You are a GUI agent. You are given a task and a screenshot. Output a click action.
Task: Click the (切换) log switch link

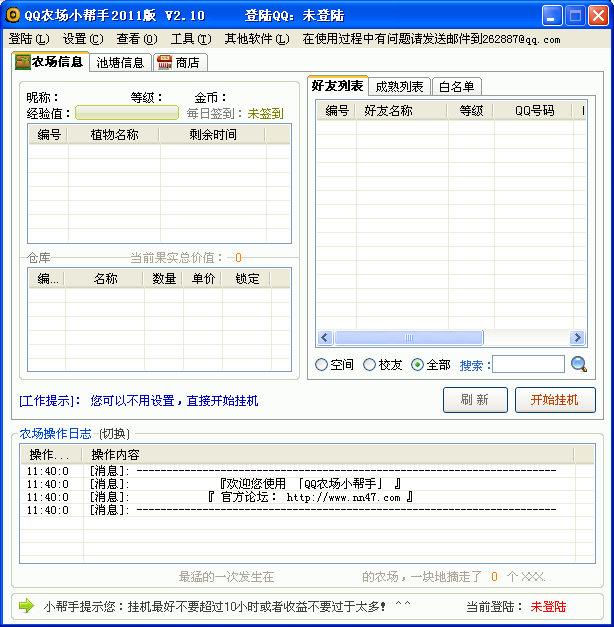tap(114, 433)
